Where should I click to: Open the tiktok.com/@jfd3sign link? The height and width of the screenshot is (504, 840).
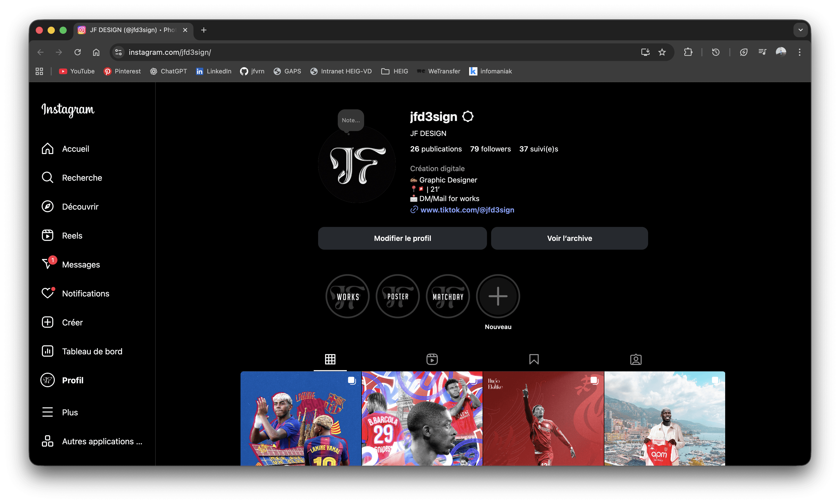467,210
